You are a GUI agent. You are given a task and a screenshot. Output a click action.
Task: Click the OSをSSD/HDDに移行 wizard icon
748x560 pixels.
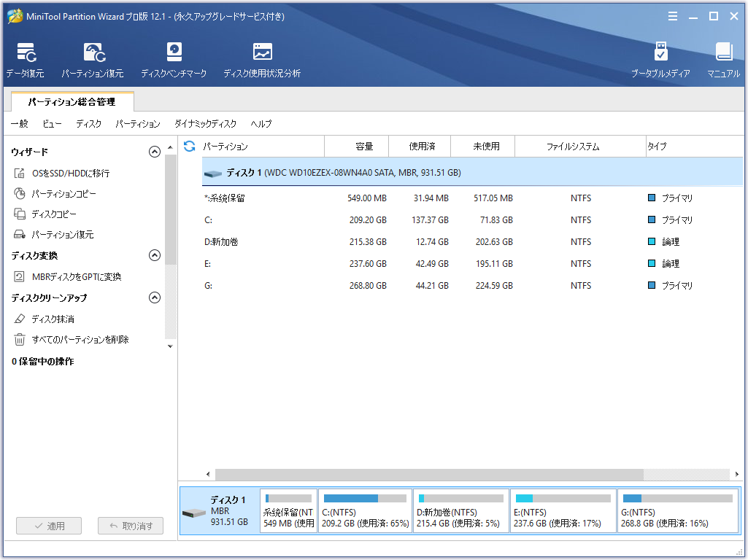[19, 173]
